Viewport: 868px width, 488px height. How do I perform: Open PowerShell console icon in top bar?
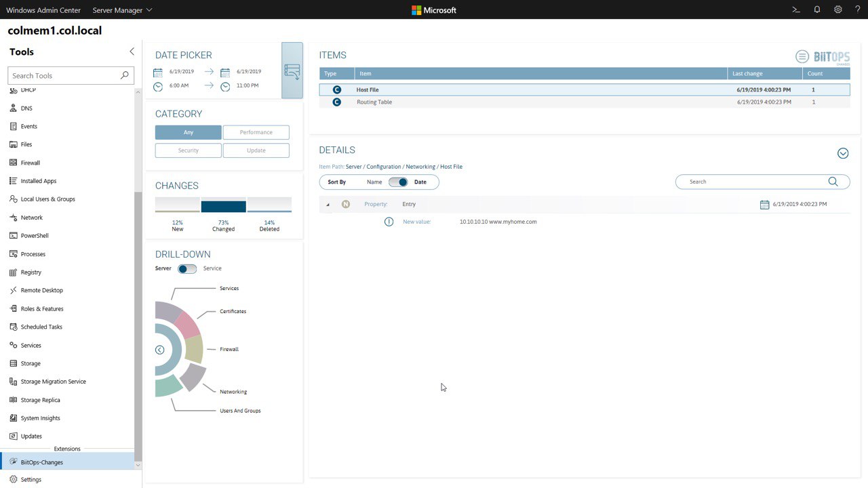pyautogui.click(x=797, y=9)
